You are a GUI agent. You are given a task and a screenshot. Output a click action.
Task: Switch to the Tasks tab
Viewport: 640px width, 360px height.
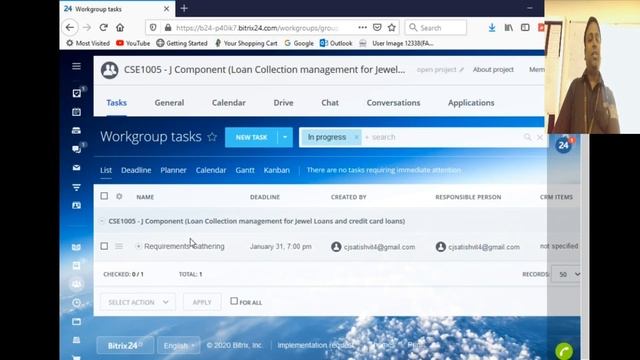(x=117, y=103)
